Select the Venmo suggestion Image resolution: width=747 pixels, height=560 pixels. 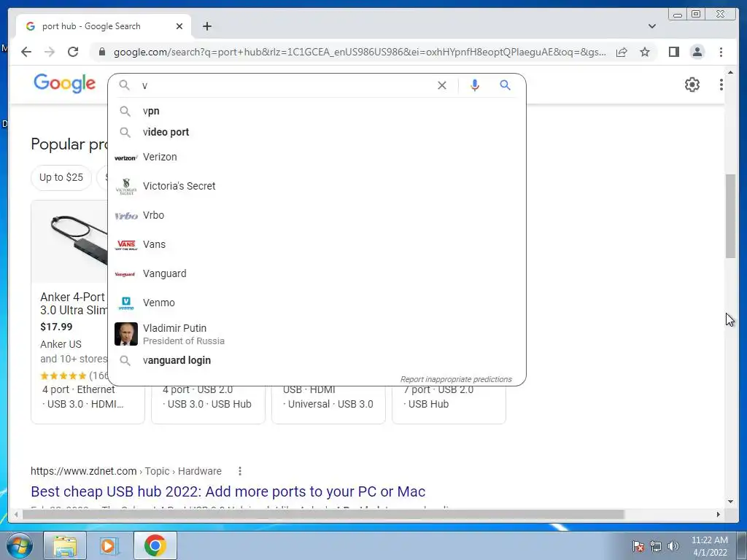point(317,303)
